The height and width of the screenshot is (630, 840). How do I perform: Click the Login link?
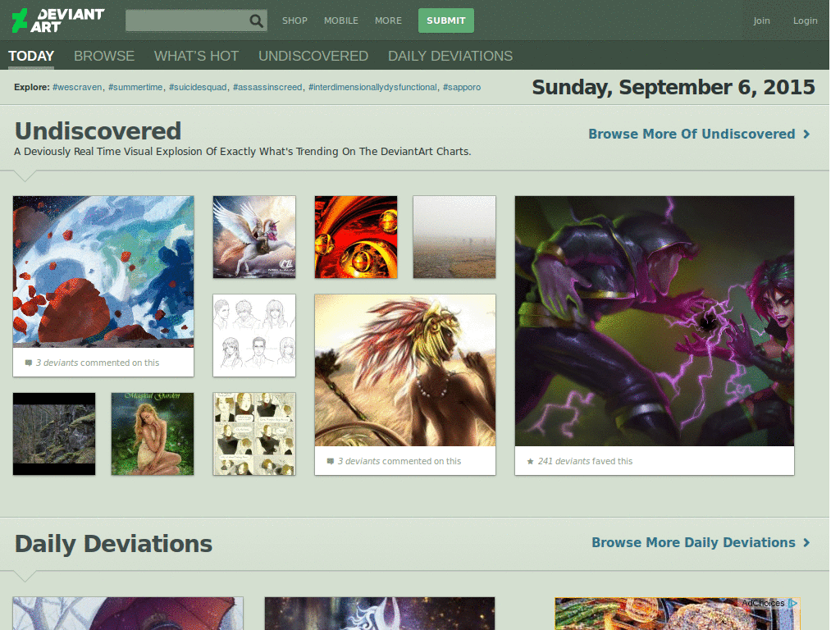tap(805, 21)
